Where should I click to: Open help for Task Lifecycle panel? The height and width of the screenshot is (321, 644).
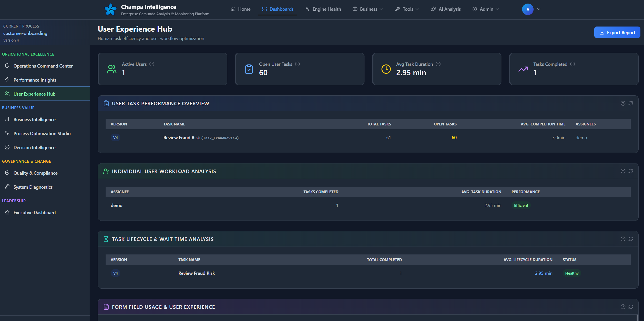pyautogui.click(x=623, y=239)
